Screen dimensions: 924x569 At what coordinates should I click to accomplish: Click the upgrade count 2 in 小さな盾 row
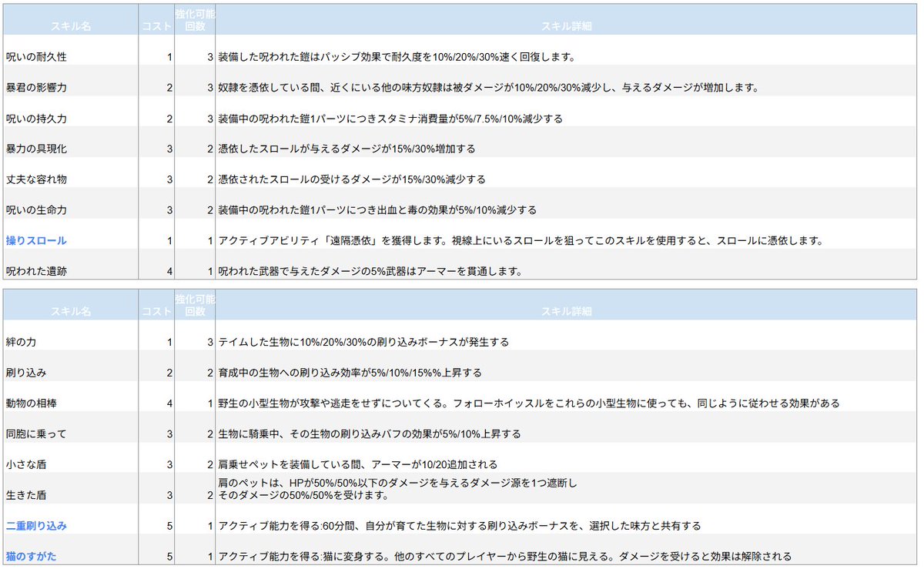click(209, 465)
